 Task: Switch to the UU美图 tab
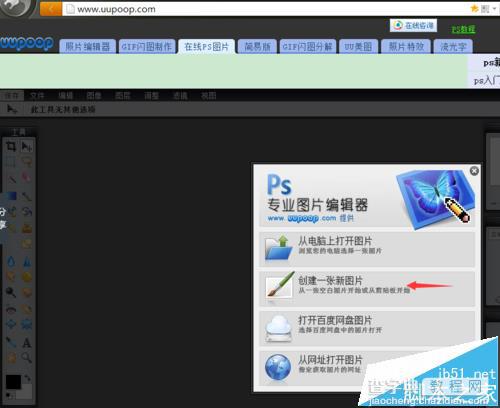[x=358, y=46]
